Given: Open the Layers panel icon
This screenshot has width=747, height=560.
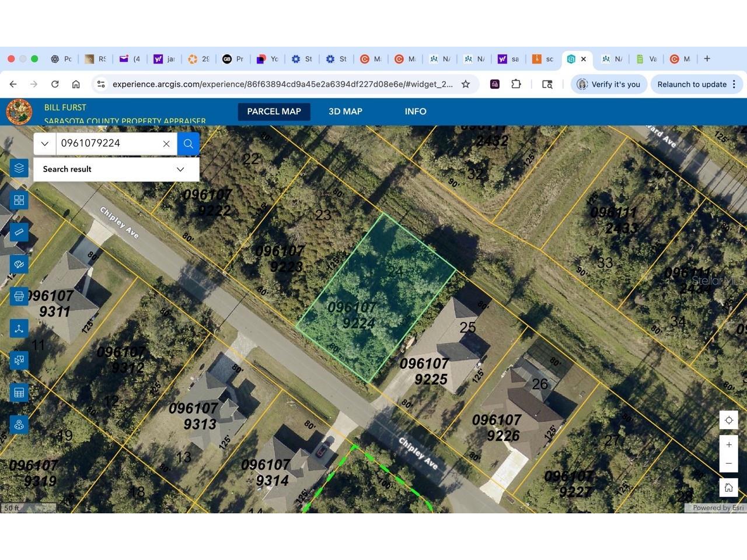Looking at the screenshot, I should (19, 168).
